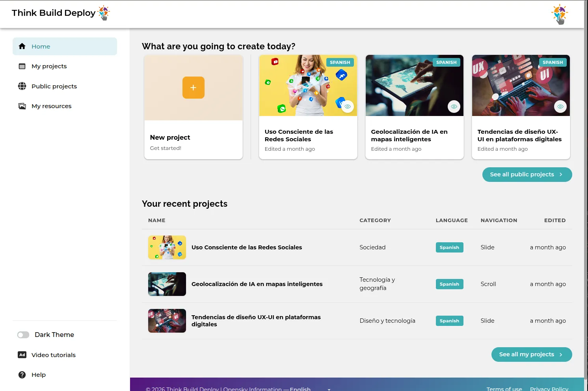This screenshot has height=391, width=588.
Task: Click the Help question mark icon
Action: pyautogui.click(x=22, y=375)
